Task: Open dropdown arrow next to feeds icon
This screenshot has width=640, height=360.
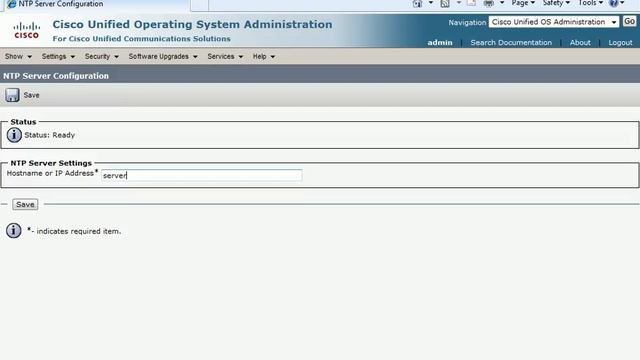Action: tap(459, 3)
